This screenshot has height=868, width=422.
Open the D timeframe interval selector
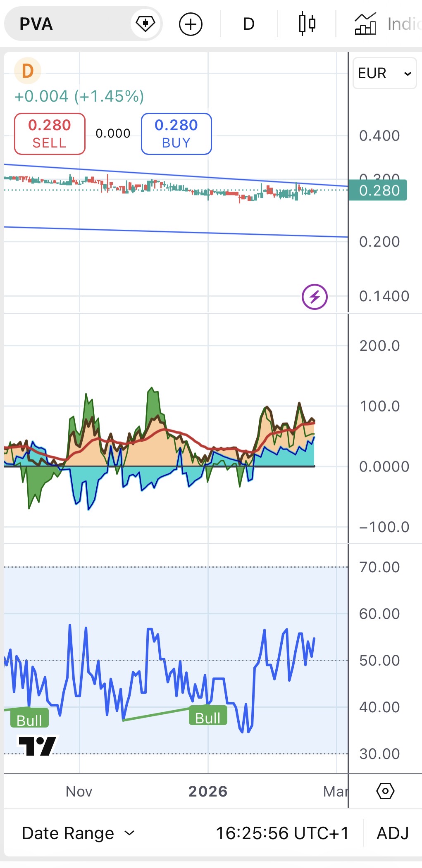(x=248, y=24)
